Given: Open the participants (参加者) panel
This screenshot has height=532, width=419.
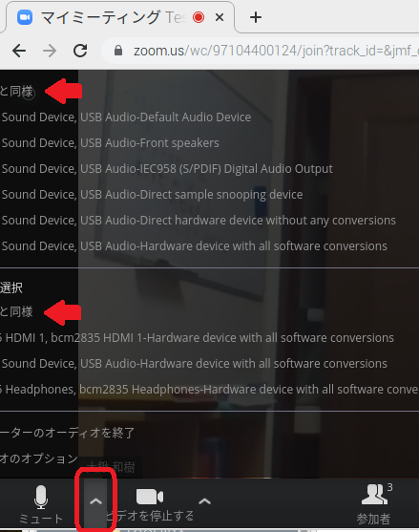Looking at the screenshot, I should 373,504.
